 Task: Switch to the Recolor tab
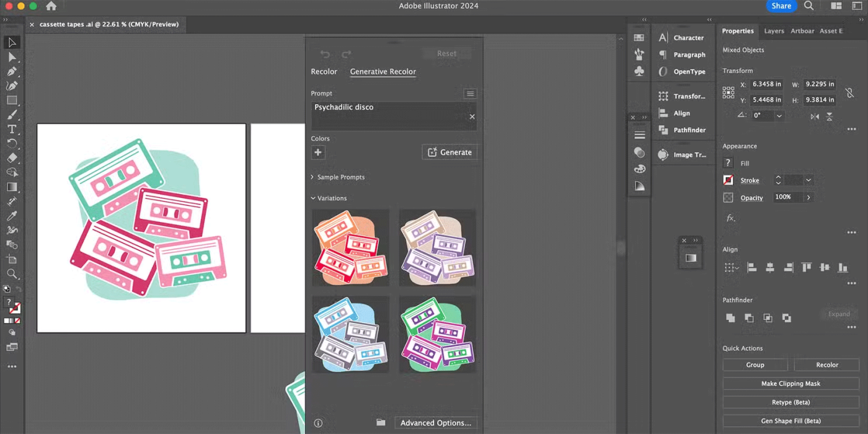(324, 72)
